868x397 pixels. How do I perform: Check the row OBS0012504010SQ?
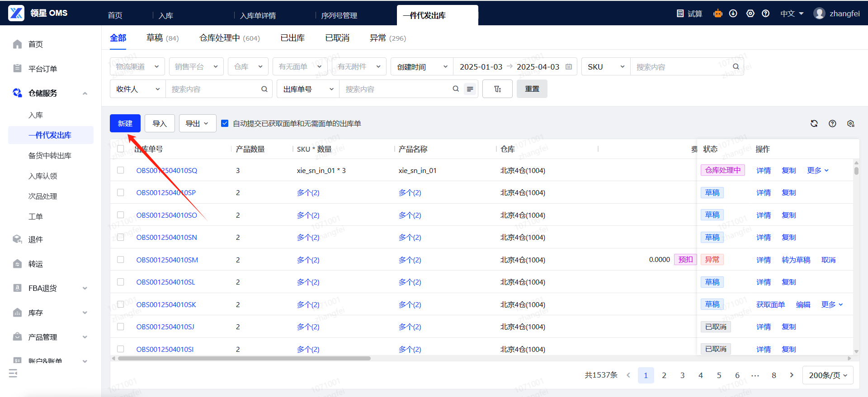120,170
